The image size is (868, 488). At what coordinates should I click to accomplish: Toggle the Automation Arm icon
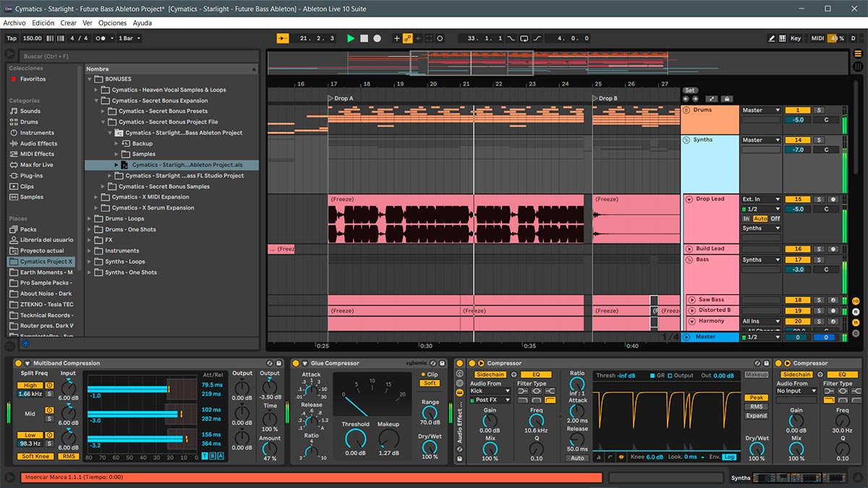pos(407,38)
